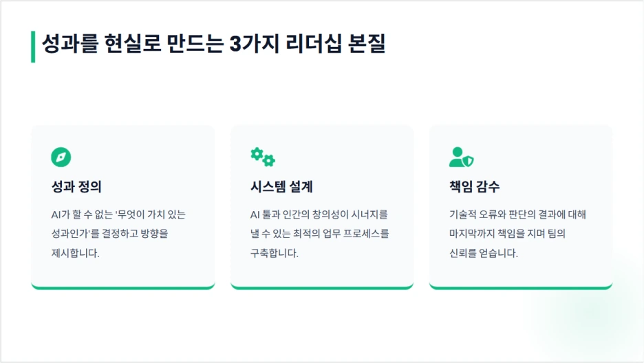Click the line 'AI 툴과 인간의 창의성이 시너지를'
This screenshot has height=363, width=644.
[x=319, y=214]
